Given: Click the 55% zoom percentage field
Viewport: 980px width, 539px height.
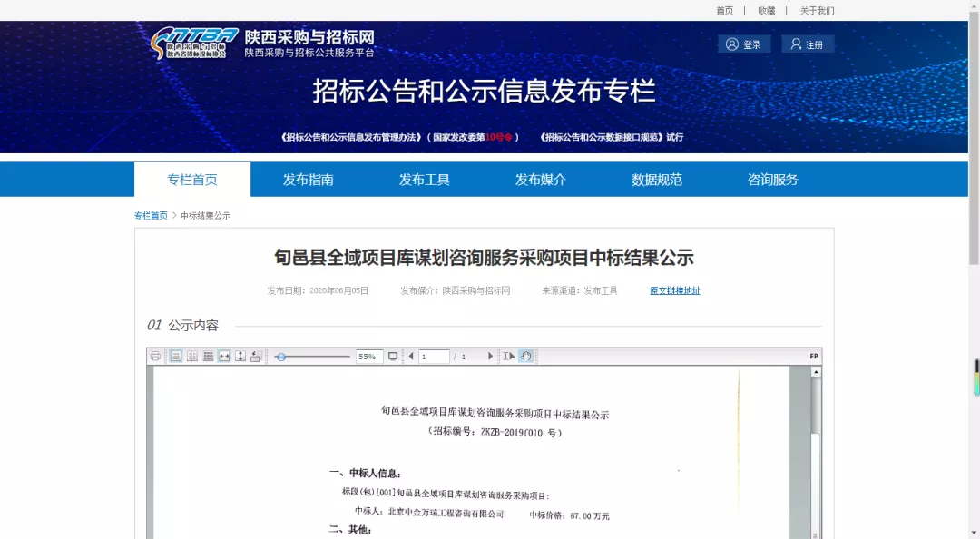Looking at the screenshot, I should pyautogui.click(x=367, y=357).
